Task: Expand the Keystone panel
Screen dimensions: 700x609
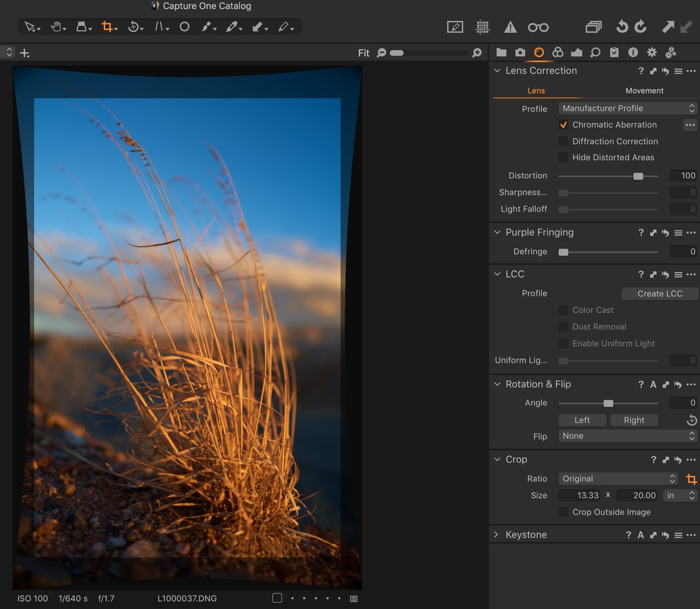Action: 497,535
